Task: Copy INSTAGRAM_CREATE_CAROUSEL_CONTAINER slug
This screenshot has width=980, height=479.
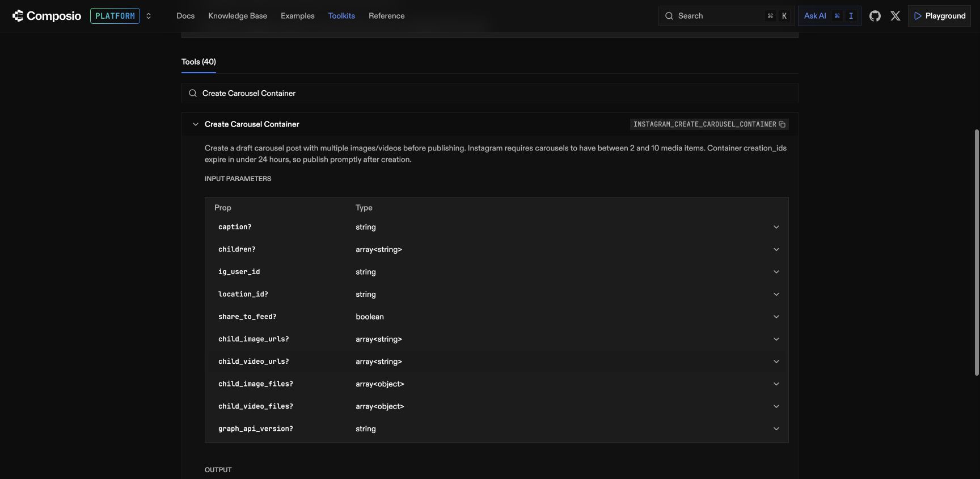Action: (782, 124)
